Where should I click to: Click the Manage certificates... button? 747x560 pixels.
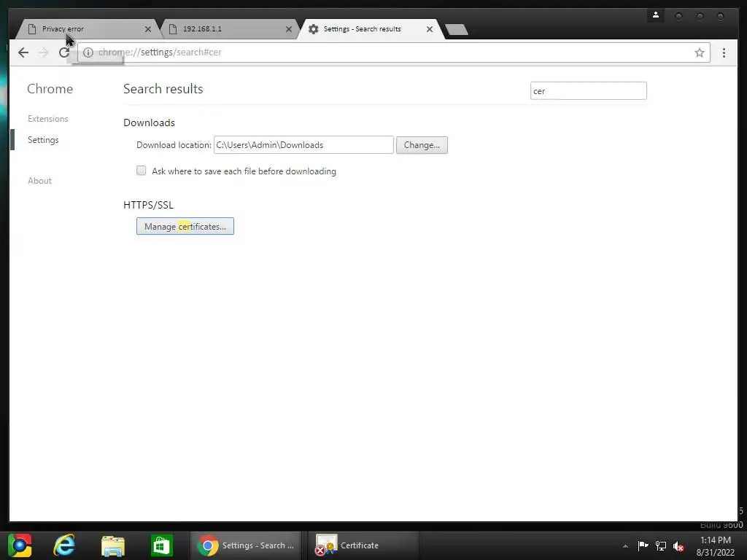tap(185, 226)
